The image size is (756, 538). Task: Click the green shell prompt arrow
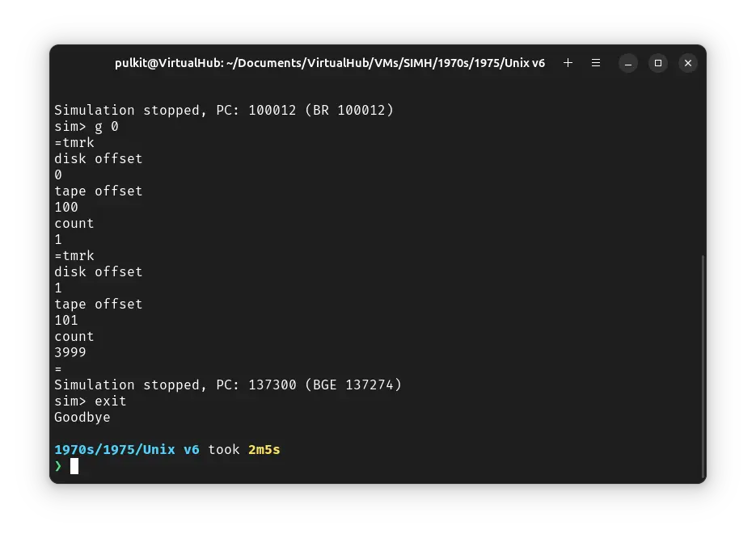tap(57, 466)
